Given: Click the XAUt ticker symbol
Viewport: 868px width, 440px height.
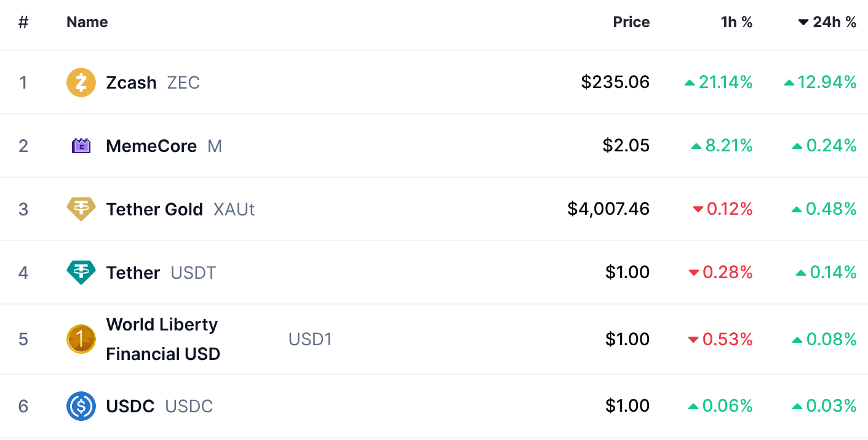Looking at the screenshot, I should (234, 209).
